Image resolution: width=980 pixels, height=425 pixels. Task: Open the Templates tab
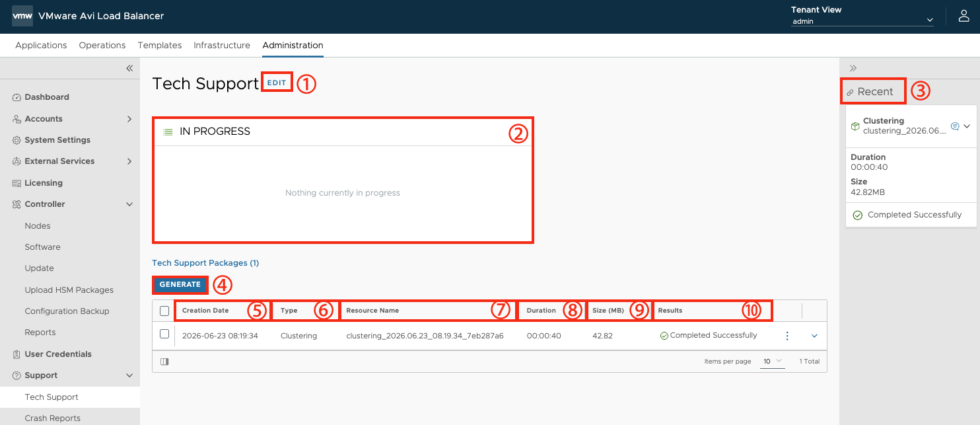[x=160, y=46]
